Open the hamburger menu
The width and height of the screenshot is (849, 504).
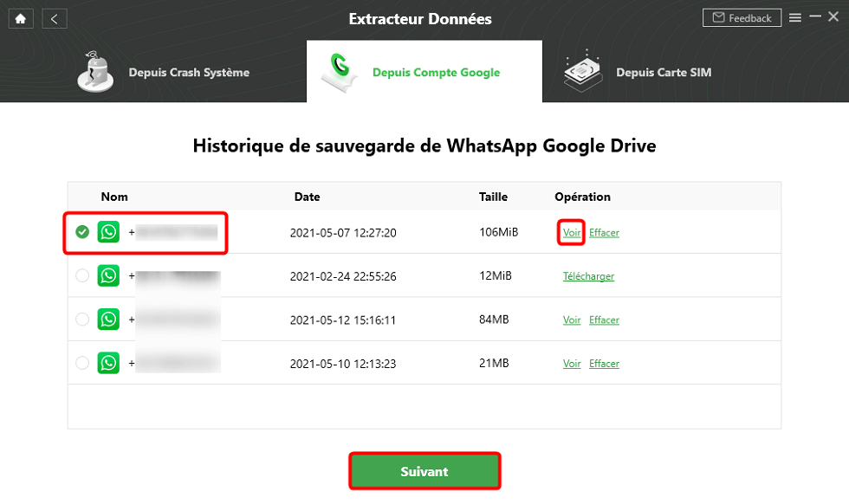795,18
